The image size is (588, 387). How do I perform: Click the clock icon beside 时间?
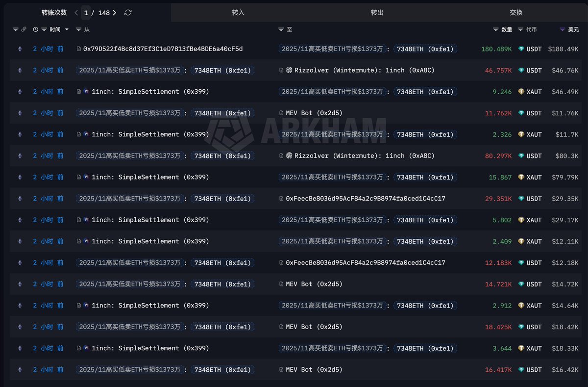(x=35, y=29)
